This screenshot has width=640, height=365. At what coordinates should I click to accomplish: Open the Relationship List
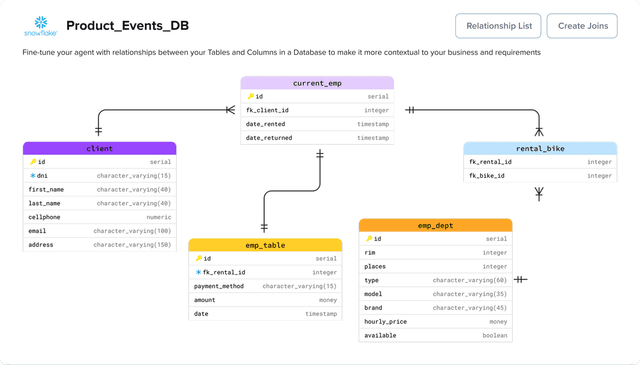click(498, 26)
